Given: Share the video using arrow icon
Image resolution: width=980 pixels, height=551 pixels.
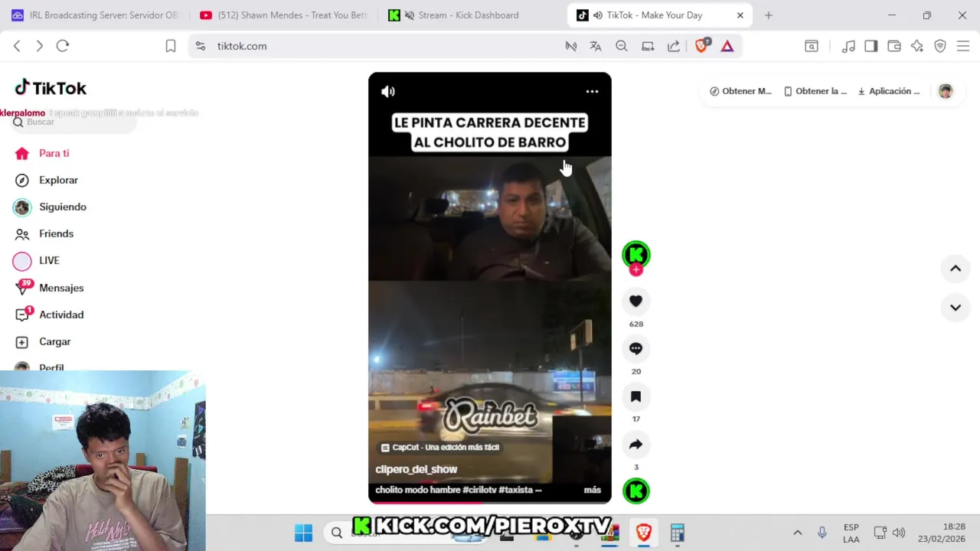Looking at the screenshot, I should point(635,444).
